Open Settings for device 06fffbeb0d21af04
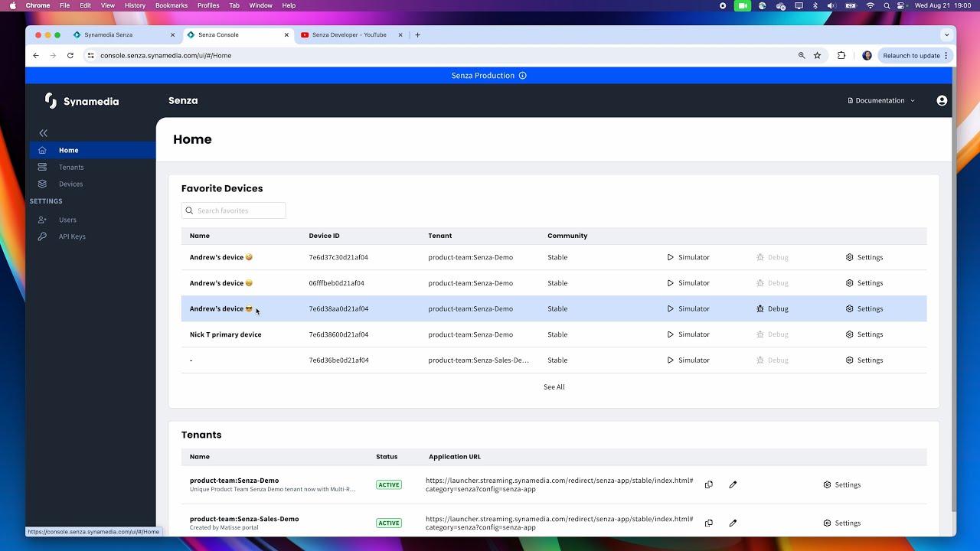980x551 pixels. pyautogui.click(x=864, y=283)
